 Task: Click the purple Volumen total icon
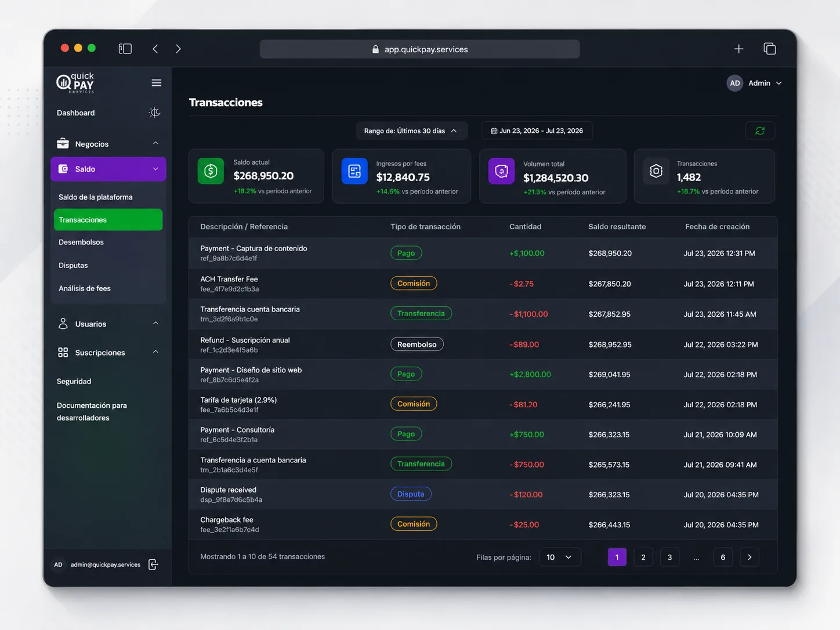click(501, 171)
